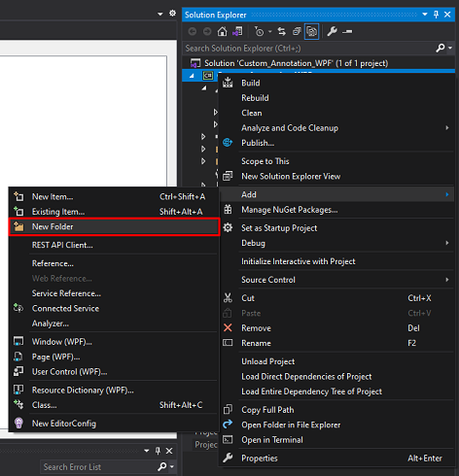Click the New Solution Explorer View icon

228,176
